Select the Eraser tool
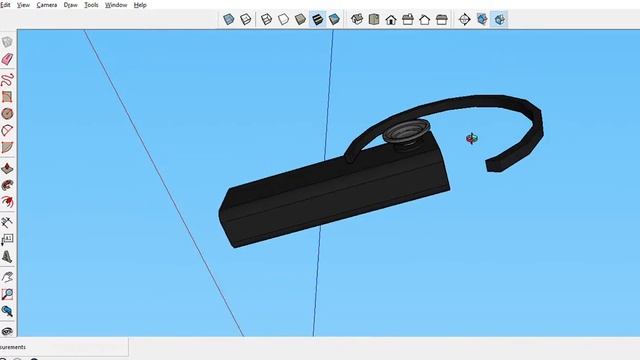640x360 pixels. [x=7, y=59]
